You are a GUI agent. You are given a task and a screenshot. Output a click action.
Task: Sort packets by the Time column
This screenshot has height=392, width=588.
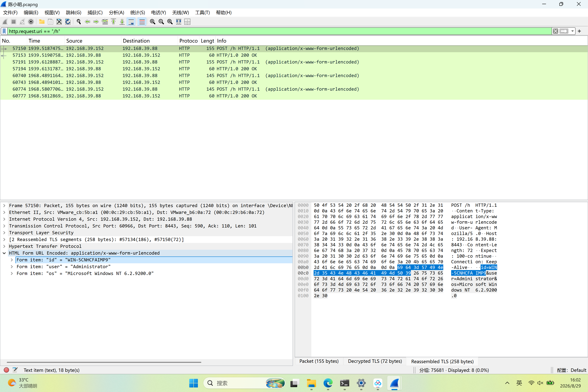tap(45, 41)
